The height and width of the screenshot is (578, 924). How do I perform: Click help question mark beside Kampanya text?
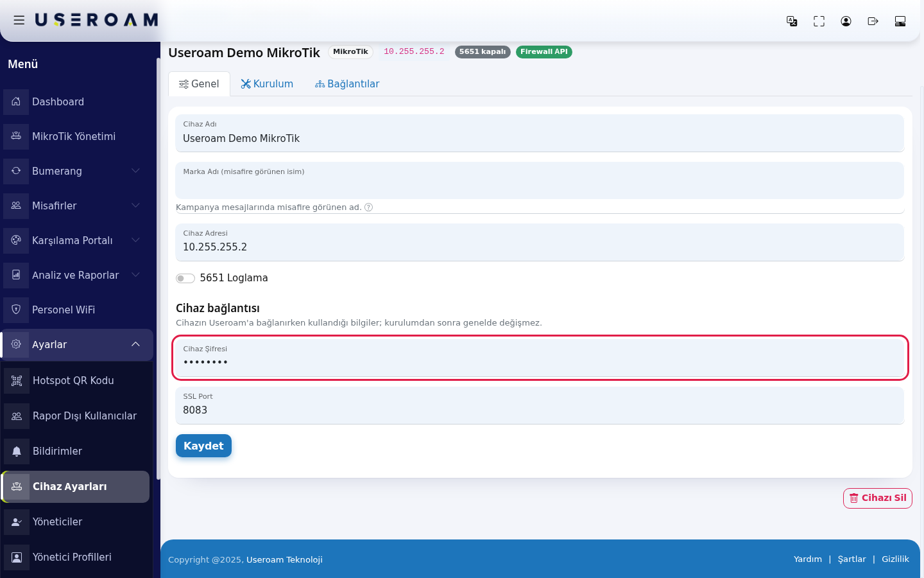pyautogui.click(x=368, y=207)
